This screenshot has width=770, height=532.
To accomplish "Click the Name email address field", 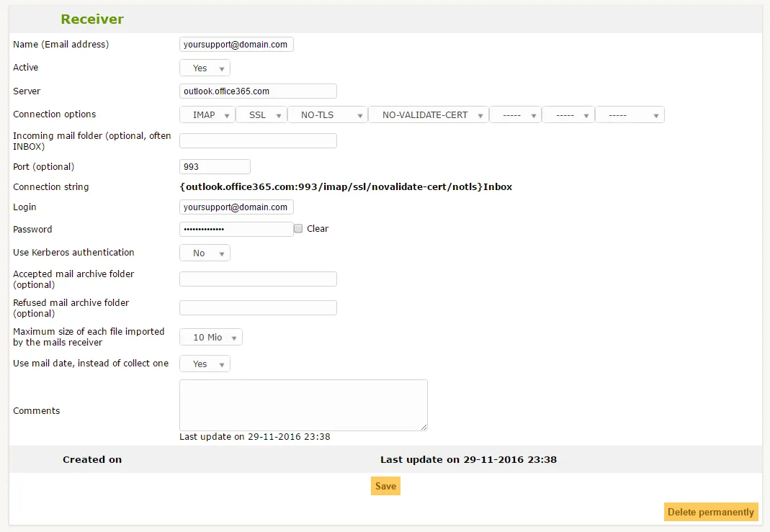I will (x=236, y=44).
